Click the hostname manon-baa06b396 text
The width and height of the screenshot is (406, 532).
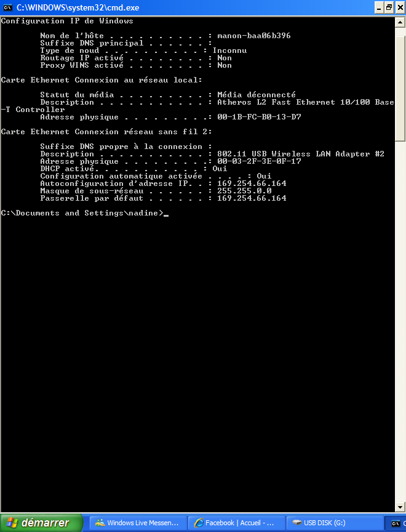point(254,36)
